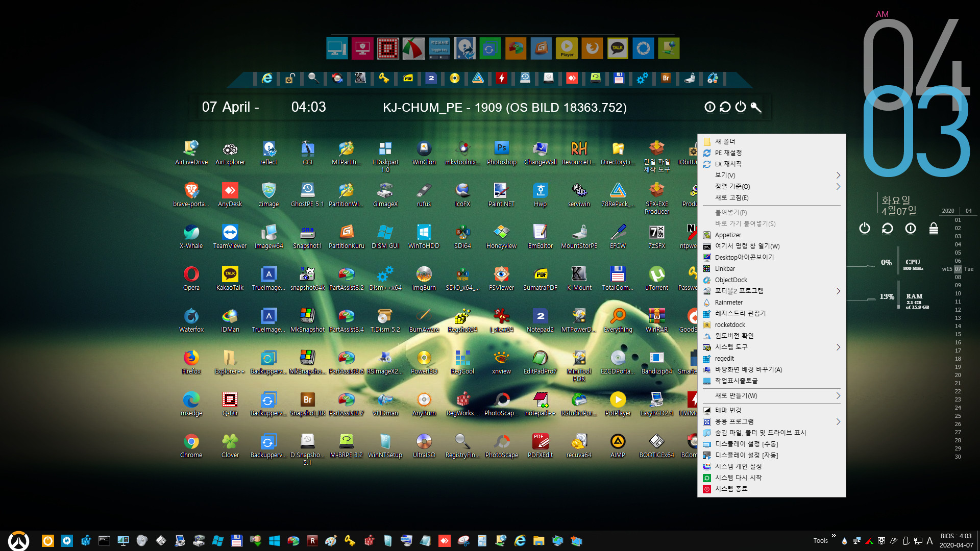The height and width of the screenshot is (551, 980).
Task: Choose 바탕화면 배경 바꾸기(A)
Action: click(771, 369)
